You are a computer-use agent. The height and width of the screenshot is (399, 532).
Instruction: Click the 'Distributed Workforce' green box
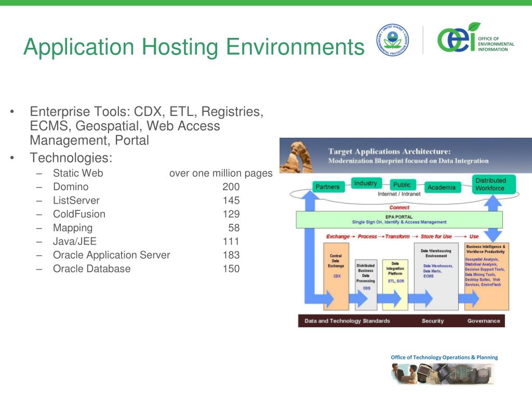[x=494, y=184]
